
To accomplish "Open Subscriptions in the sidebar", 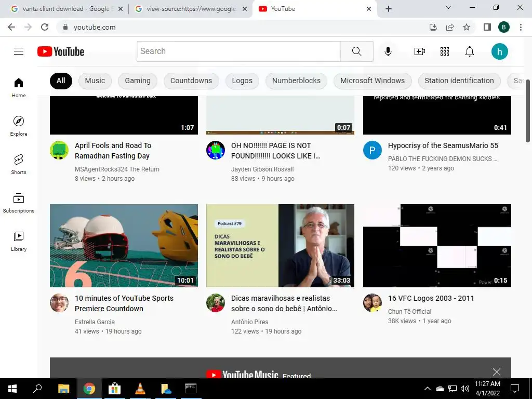I will pyautogui.click(x=19, y=203).
